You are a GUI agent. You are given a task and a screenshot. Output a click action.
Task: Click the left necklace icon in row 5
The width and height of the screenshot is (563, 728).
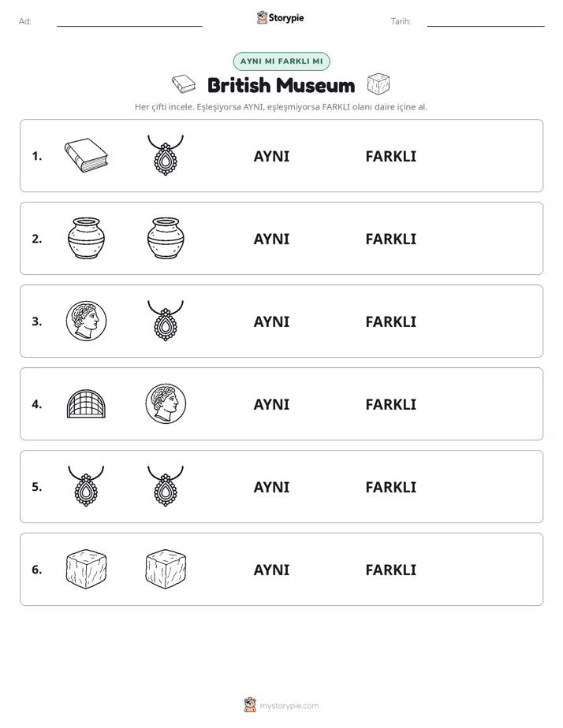coord(86,486)
